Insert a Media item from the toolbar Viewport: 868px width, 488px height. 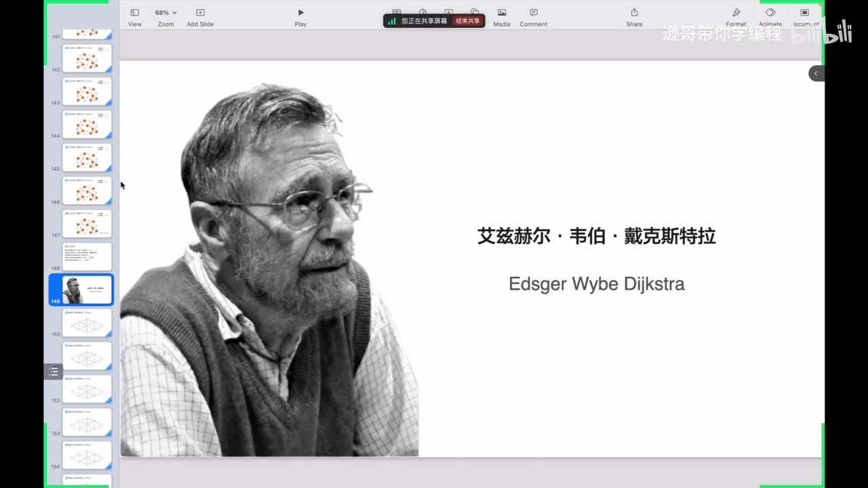click(x=502, y=18)
